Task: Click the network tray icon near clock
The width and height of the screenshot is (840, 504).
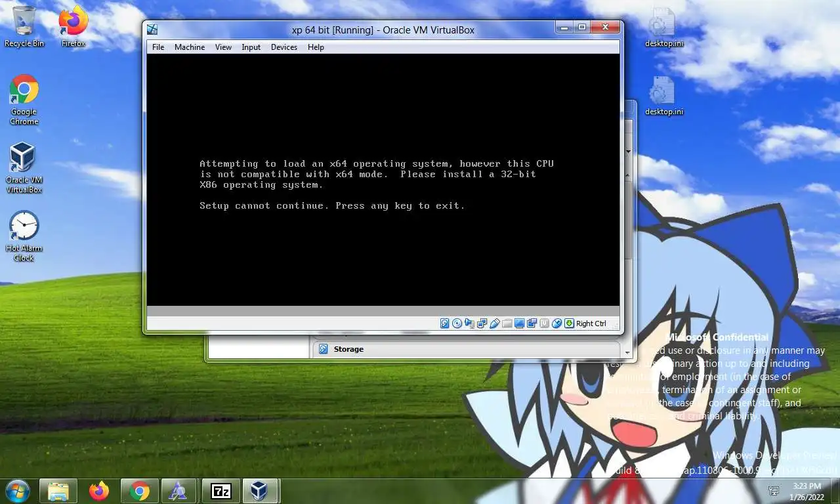Action: tap(774, 490)
